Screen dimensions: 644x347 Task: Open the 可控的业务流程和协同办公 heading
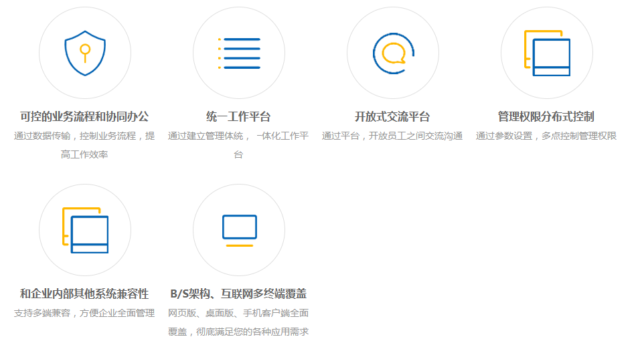click(x=85, y=116)
